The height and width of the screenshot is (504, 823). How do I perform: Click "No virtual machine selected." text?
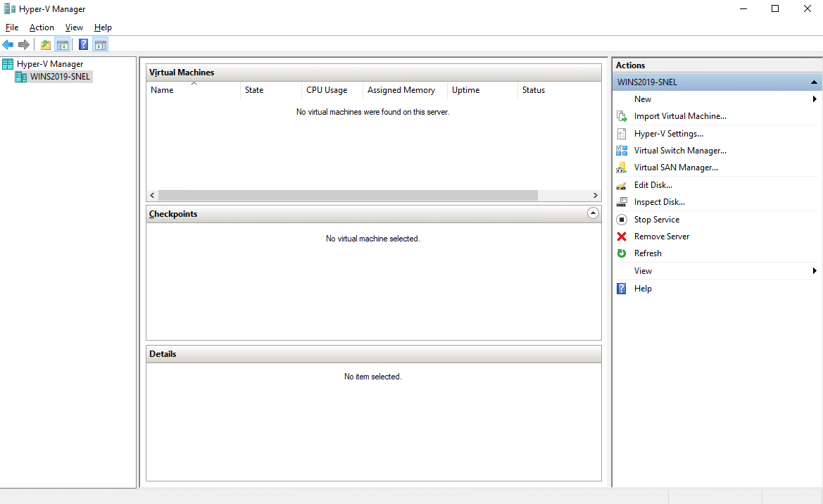coord(372,239)
